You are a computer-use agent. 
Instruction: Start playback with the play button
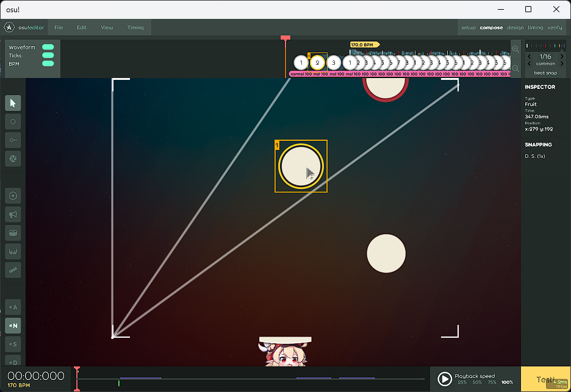click(445, 379)
